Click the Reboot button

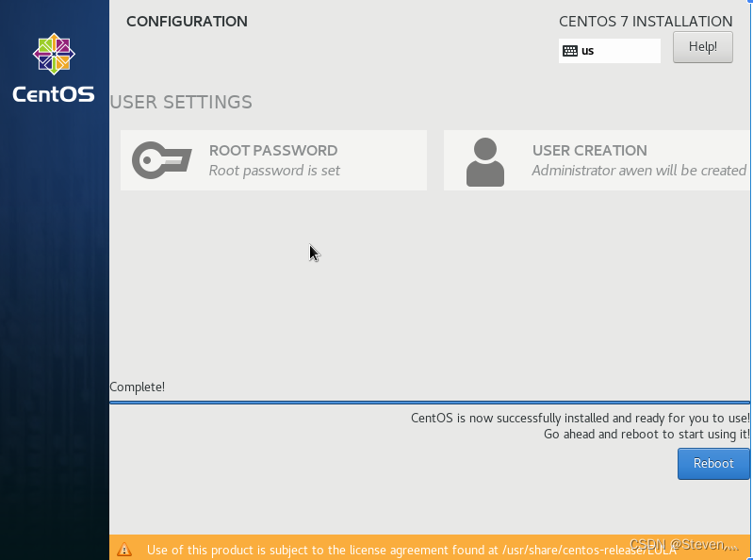pos(712,463)
